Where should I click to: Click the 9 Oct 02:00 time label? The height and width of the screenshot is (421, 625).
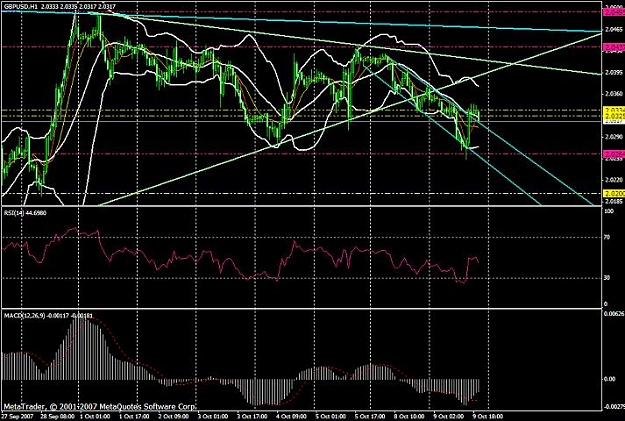pyautogui.click(x=447, y=416)
